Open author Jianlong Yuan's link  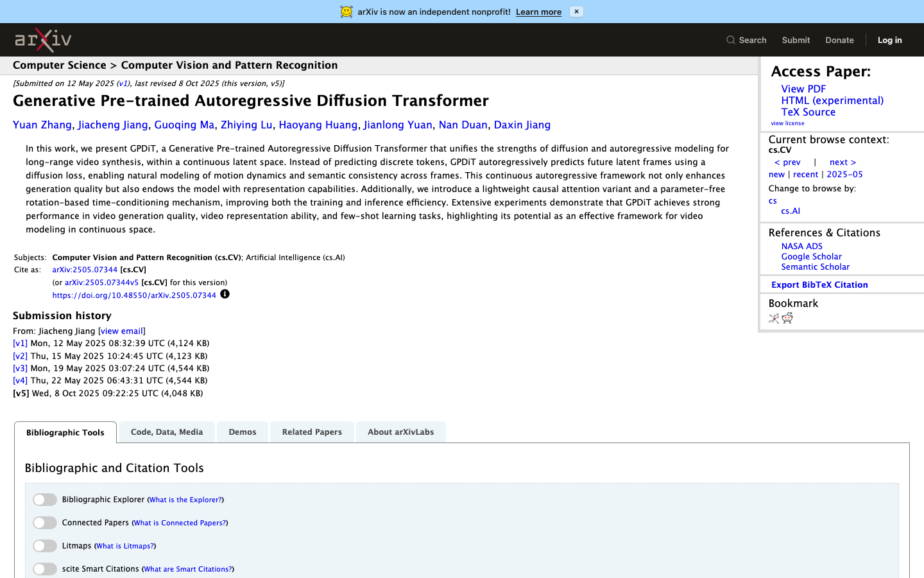[x=398, y=125]
